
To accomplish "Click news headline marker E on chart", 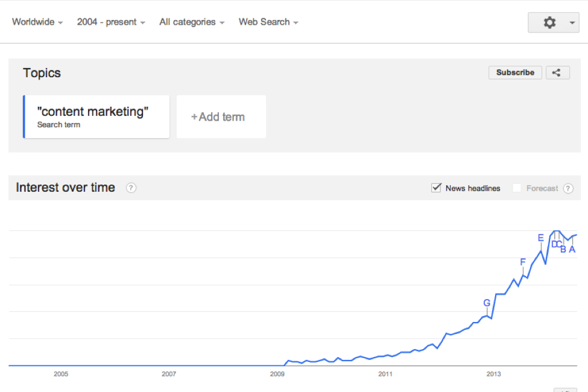I will 541,238.
